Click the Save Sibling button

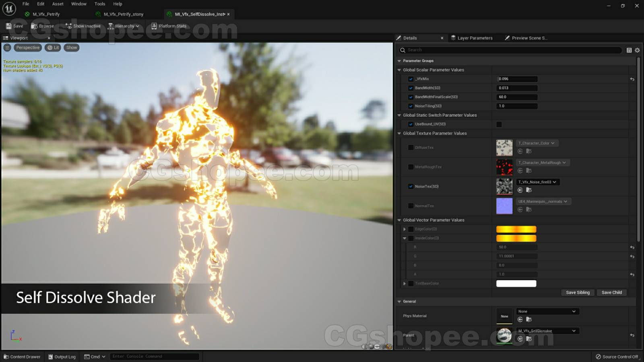[x=578, y=292]
